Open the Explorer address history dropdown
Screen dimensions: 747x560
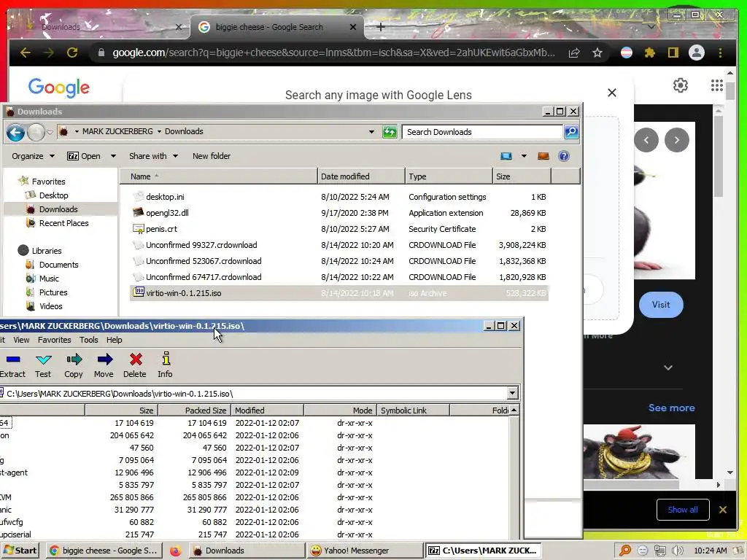[371, 132]
